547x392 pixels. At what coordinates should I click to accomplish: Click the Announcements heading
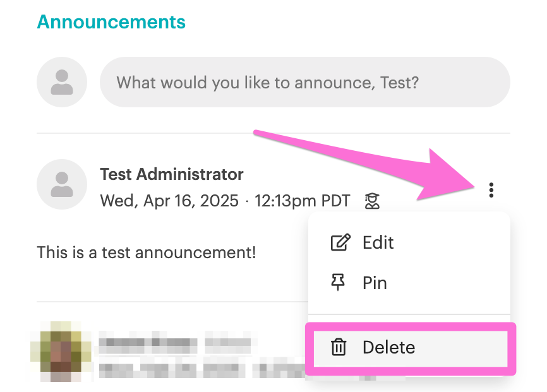click(x=111, y=22)
